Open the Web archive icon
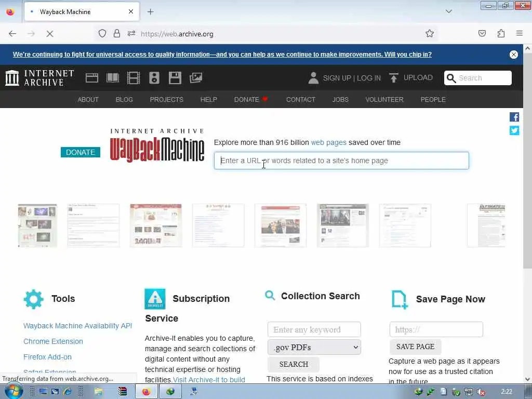Screen dimensions: 532x399 point(91,78)
